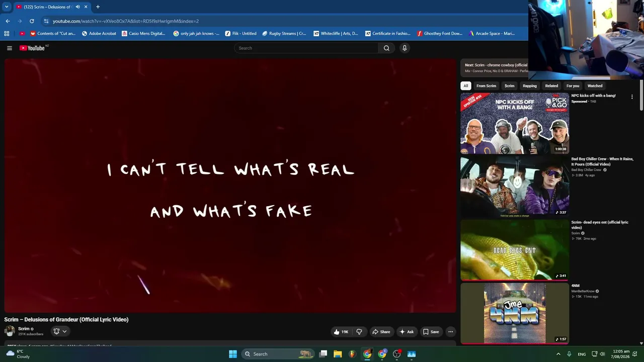Open the Scrim channel name link
The image size is (644, 362).
point(24,329)
